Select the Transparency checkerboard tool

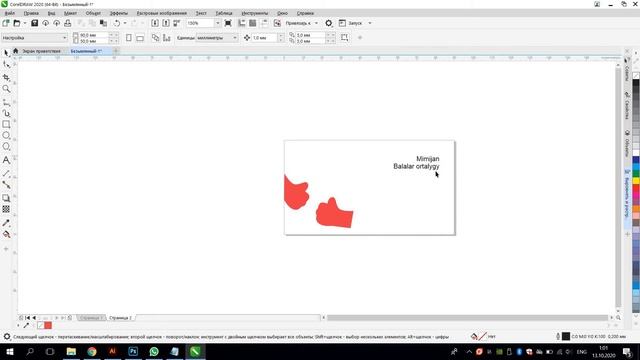[6, 209]
